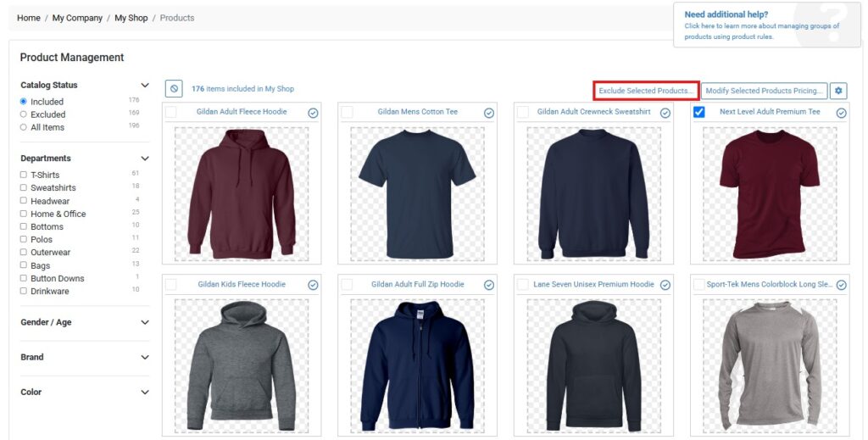The width and height of the screenshot is (868, 440).
Task: Click the navy cotton tee product image
Action: click(x=417, y=193)
